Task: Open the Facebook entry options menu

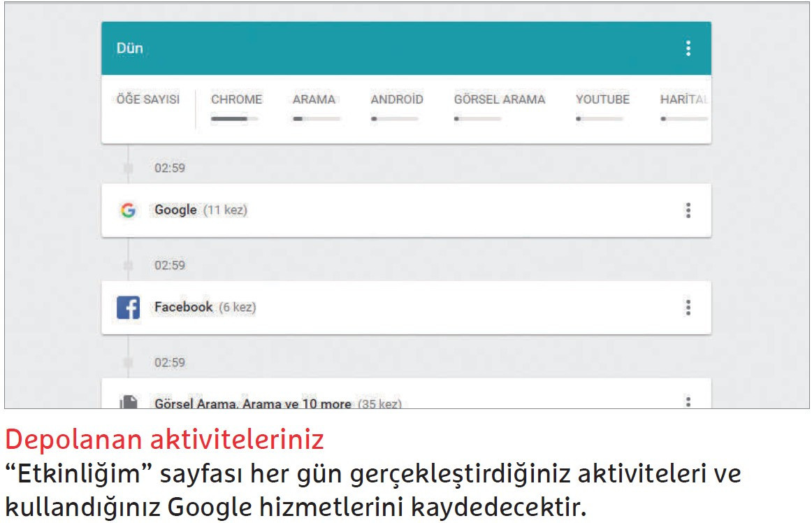Action: click(688, 308)
